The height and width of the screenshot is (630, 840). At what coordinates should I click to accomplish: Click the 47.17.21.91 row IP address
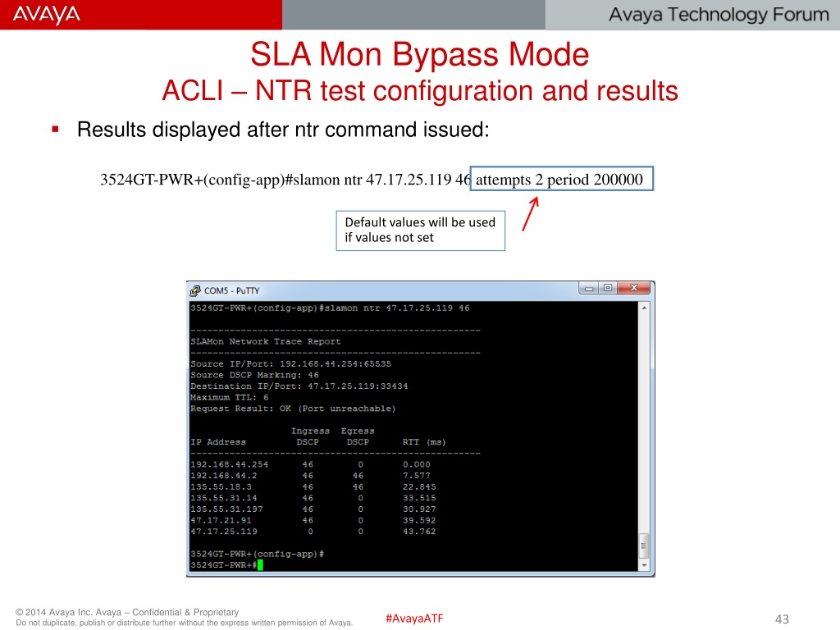221,521
